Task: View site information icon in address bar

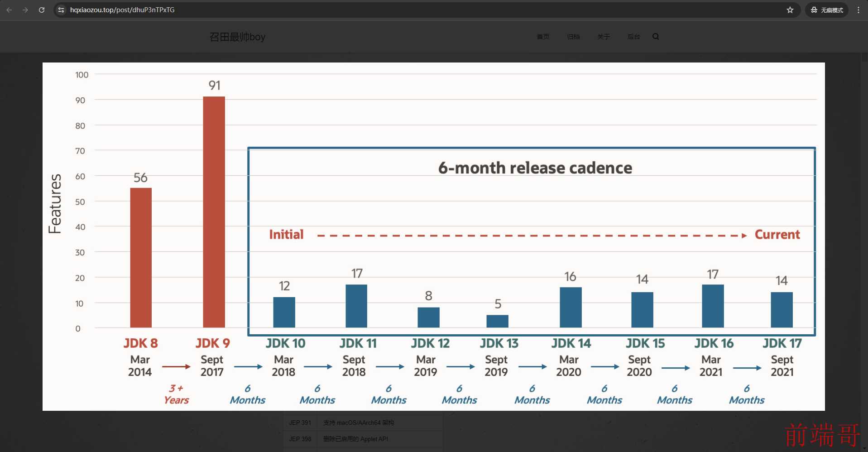Action: [61, 10]
